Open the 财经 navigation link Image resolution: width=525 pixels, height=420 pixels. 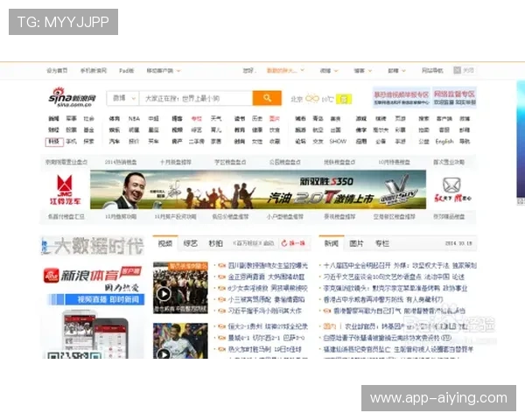click(x=53, y=130)
